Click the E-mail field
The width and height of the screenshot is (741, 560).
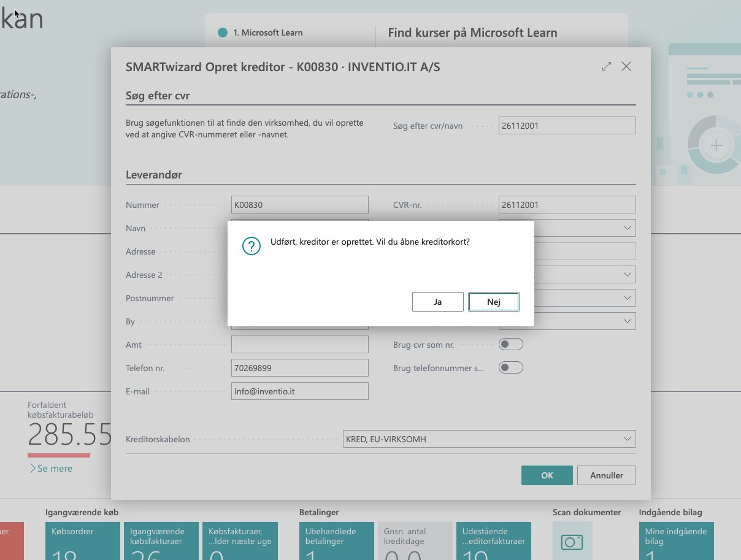tap(299, 391)
